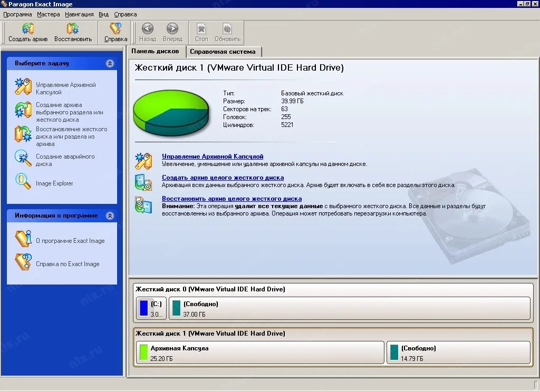The width and height of the screenshot is (540, 392).
Task: Select Жесткий диск 1 header in disk list
Action: pos(210,333)
